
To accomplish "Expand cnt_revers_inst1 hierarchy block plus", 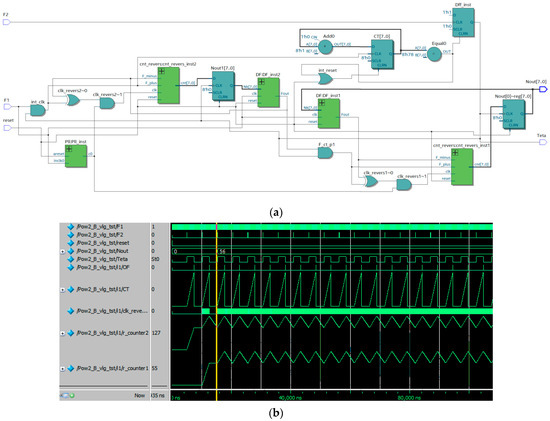I will [x=455, y=152].
